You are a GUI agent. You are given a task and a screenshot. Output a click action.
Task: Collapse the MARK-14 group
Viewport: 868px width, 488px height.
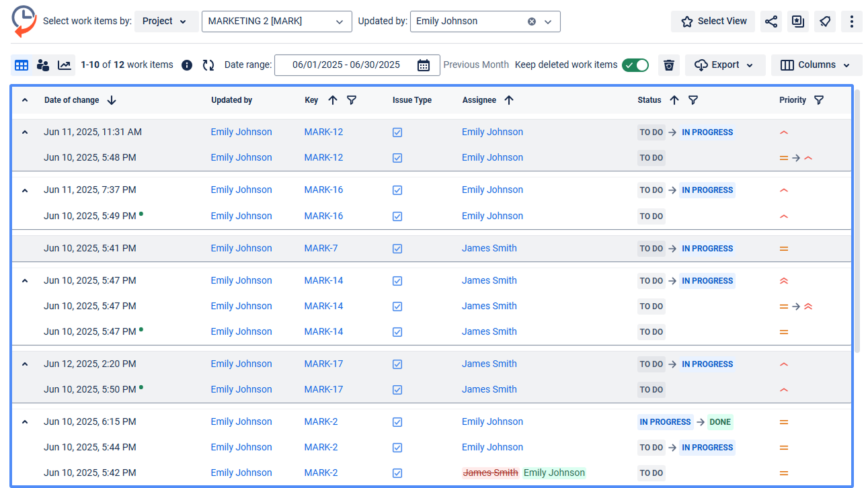tap(25, 281)
